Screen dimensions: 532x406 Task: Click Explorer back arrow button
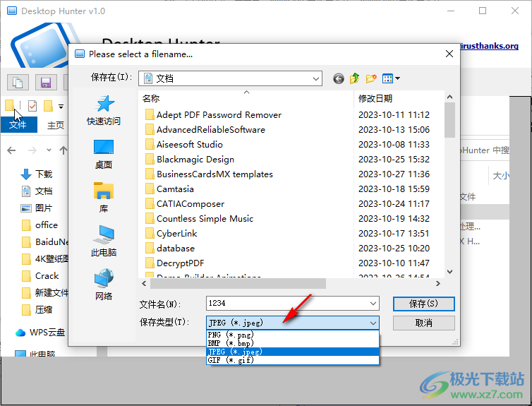(11, 150)
